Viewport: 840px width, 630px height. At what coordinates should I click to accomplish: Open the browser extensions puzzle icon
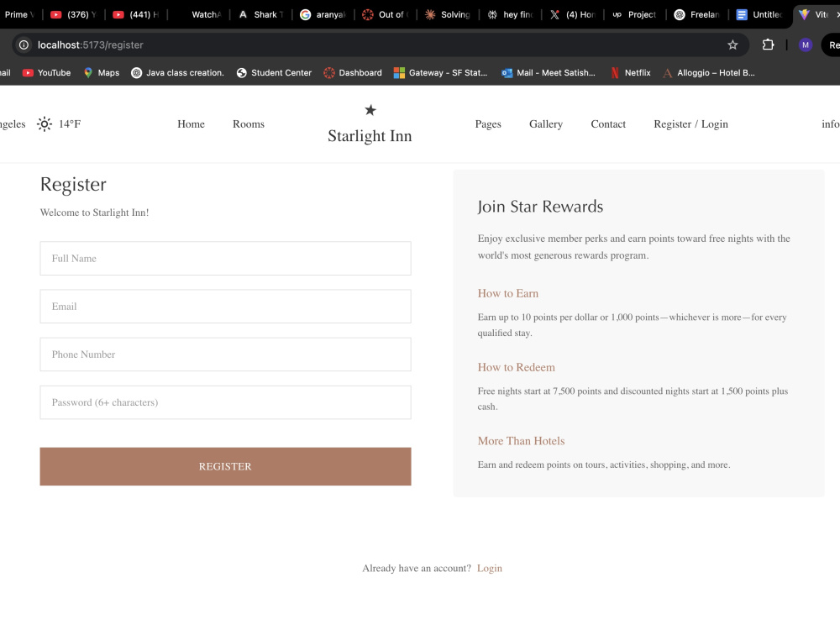click(768, 45)
